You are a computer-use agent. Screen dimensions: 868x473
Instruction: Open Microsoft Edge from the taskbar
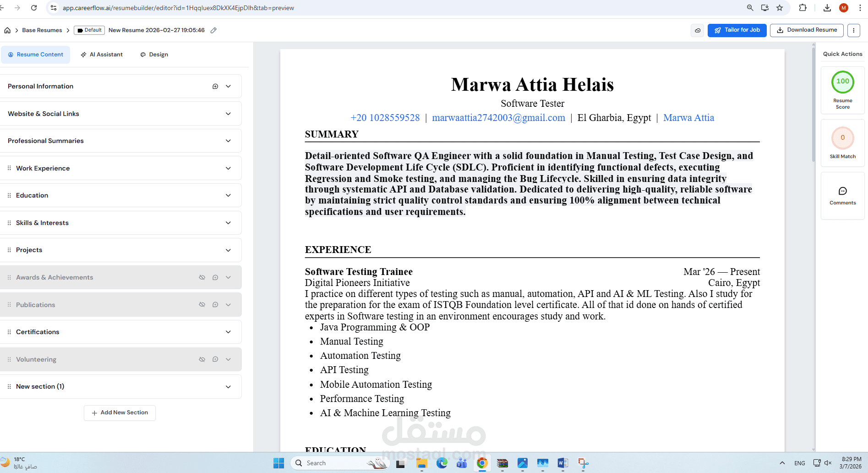[x=442, y=463]
